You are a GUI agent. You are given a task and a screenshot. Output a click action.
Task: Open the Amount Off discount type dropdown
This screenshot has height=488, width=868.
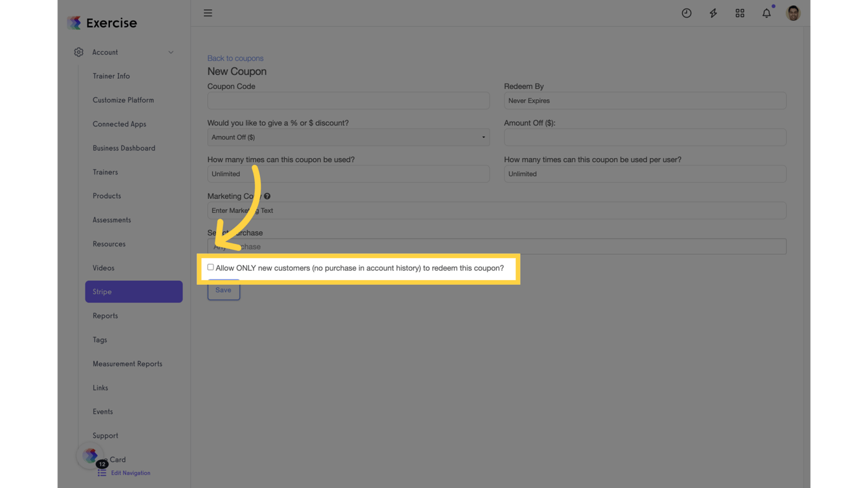[348, 137]
